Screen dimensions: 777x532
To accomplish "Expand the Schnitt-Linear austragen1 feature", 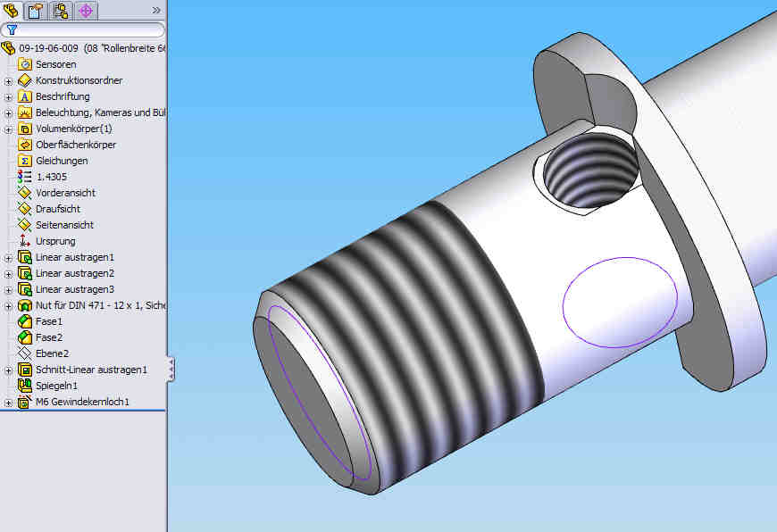I will coord(8,370).
